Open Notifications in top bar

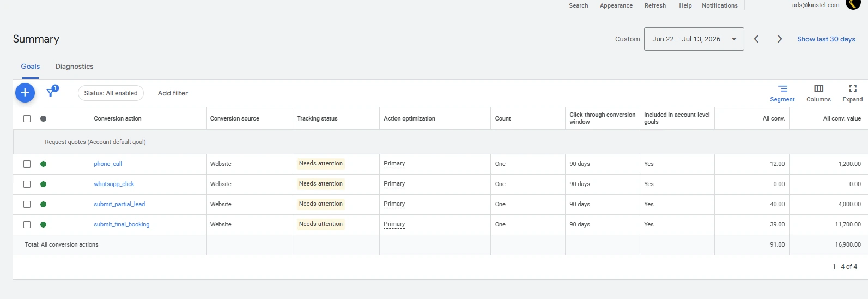click(x=719, y=5)
